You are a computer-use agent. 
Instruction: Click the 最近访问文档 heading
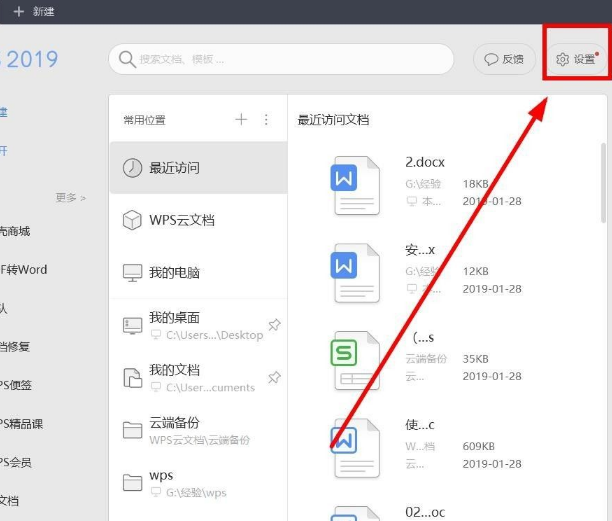click(333, 120)
